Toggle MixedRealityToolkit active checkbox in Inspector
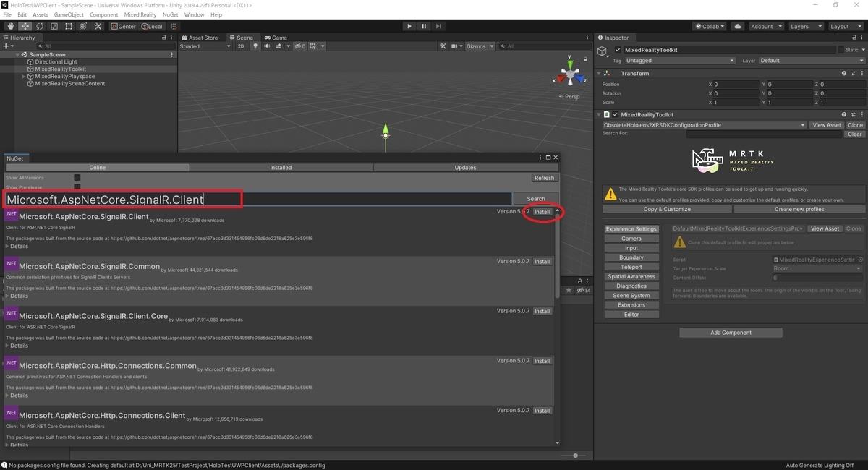 pos(618,50)
